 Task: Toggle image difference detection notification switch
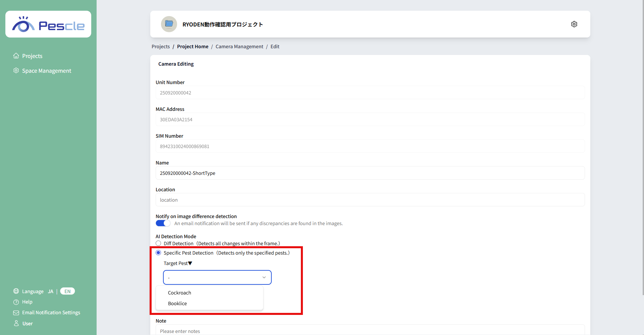pos(163,223)
